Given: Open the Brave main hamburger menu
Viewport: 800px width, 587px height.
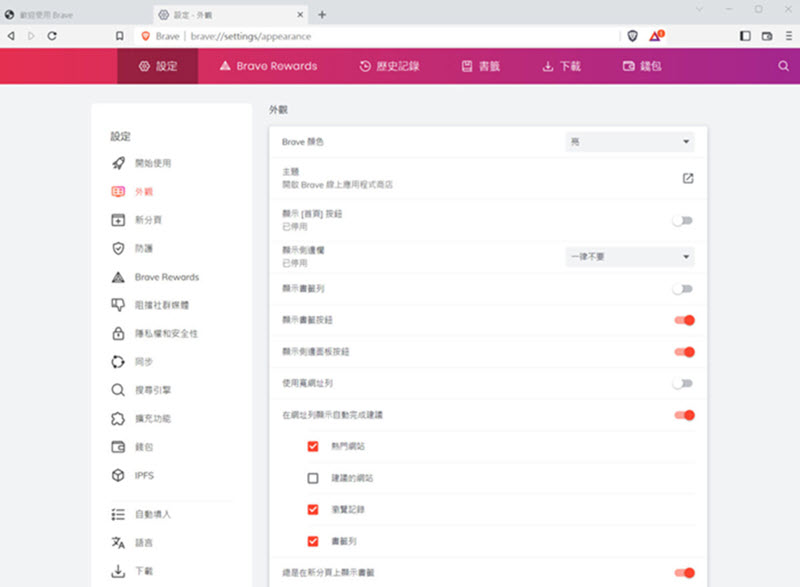Looking at the screenshot, I should pyautogui.click(x=789, y=36).
